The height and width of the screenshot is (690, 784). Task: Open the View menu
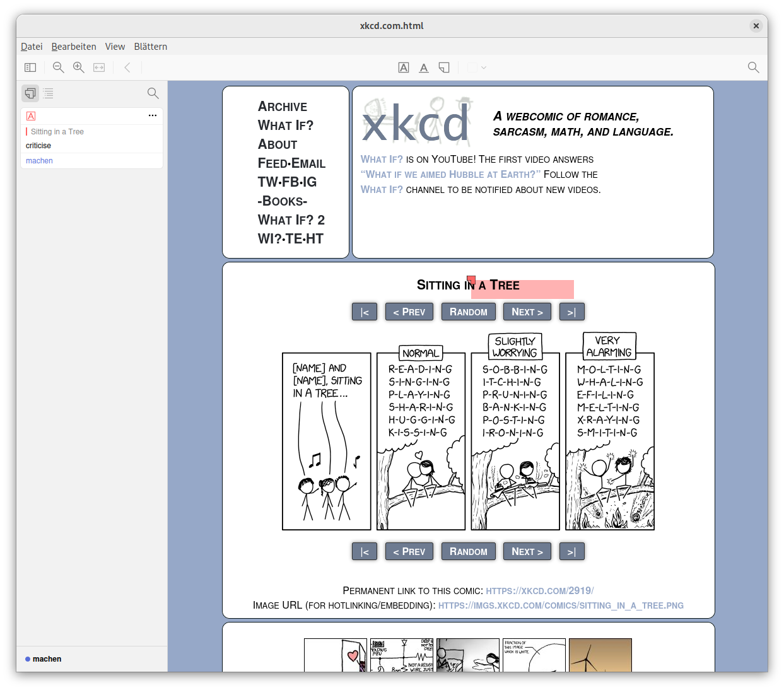115,47
